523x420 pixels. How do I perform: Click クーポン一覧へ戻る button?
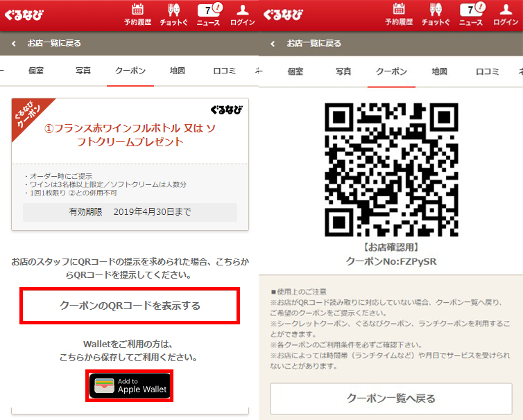click(x=391, y=399)
